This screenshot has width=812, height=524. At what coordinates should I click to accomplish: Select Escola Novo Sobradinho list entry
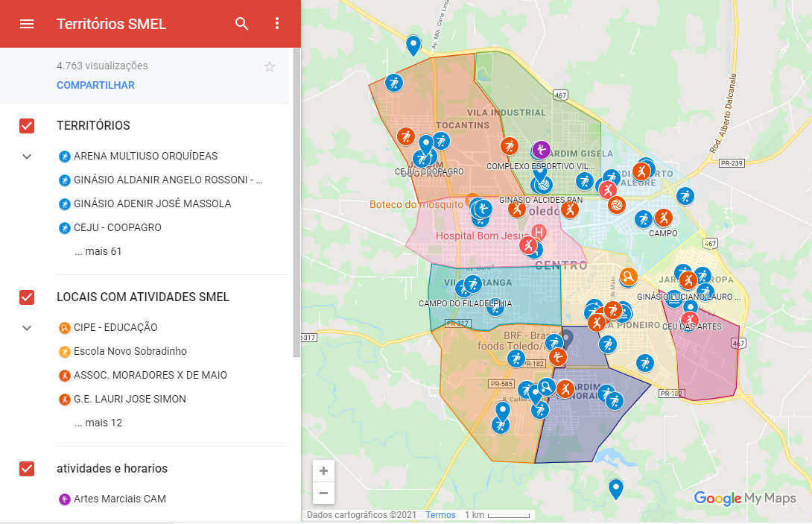click(130, 351)
